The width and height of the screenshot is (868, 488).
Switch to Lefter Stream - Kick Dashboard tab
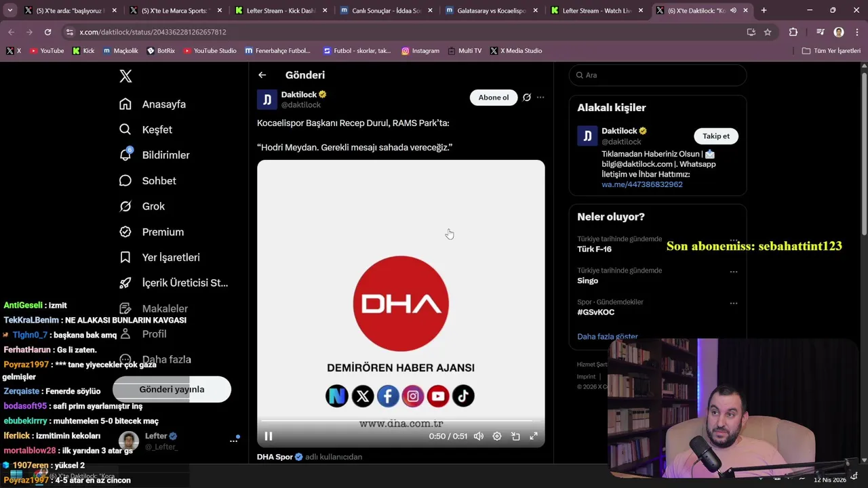[281, 11]
